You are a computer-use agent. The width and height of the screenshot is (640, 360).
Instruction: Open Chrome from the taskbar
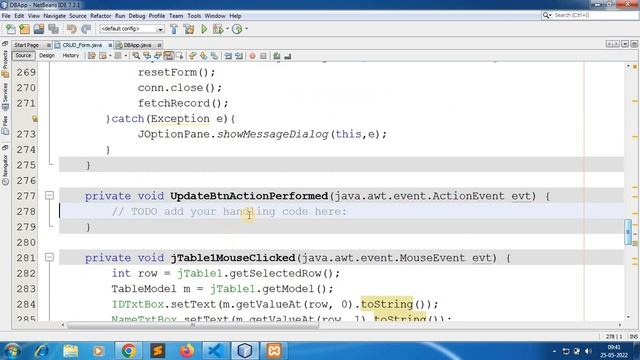tap(128, 351)
